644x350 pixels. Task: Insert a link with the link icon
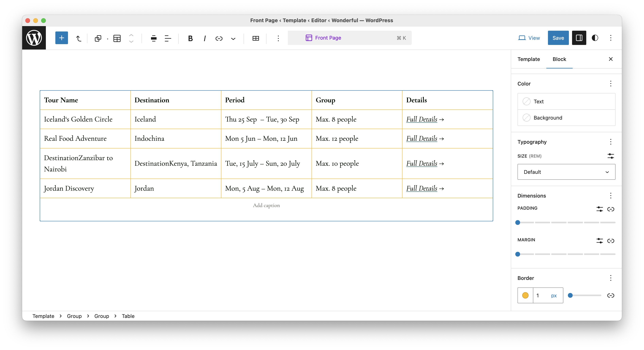coord(219,38)
